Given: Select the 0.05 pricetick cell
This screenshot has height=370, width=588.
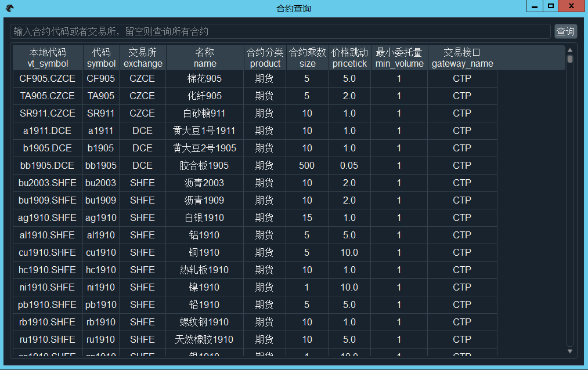Looking at the screenshot, I should [349, 165].
